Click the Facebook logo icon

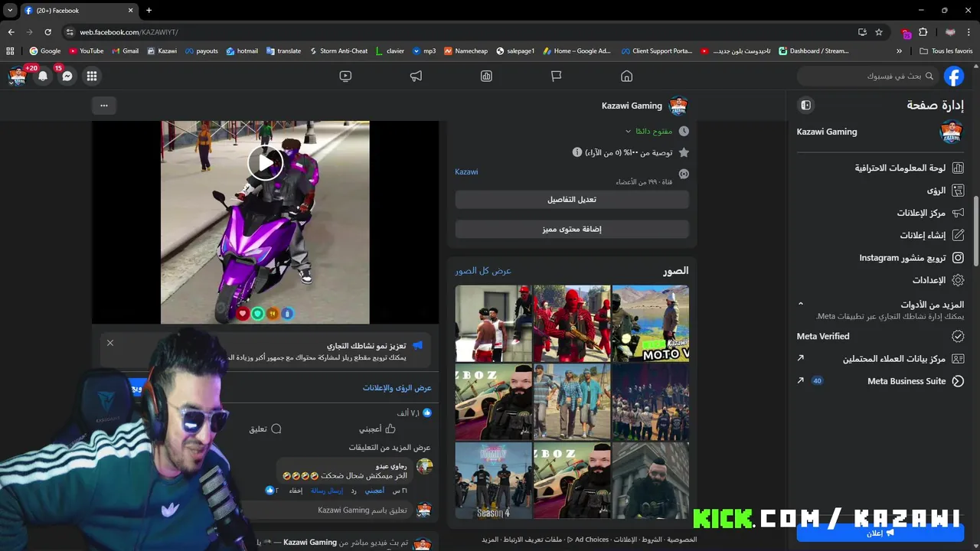tap(953, 76)
